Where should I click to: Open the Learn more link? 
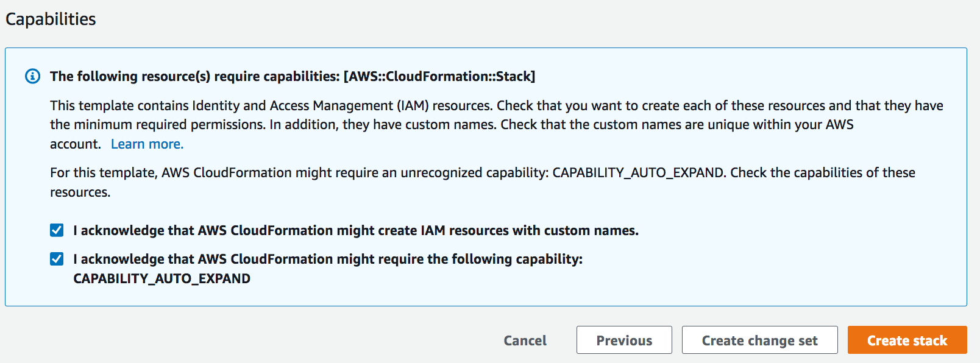(147, 144)
